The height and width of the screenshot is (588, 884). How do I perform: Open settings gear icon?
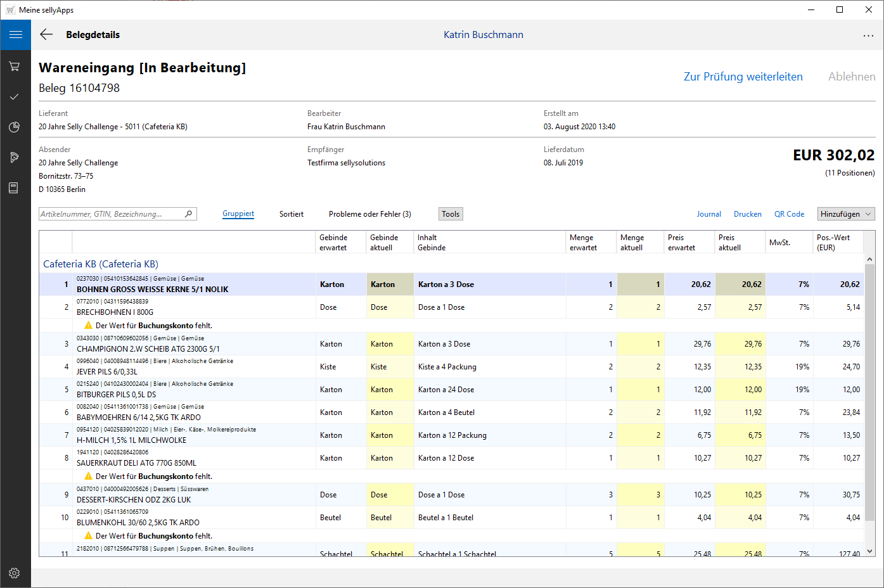pyautogui.click(x=15, y=573)
